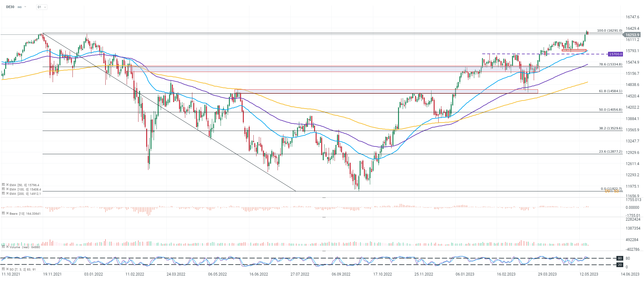Remove the Bears [13] indicator
644x282 pixels.
[x=7, y=213]
